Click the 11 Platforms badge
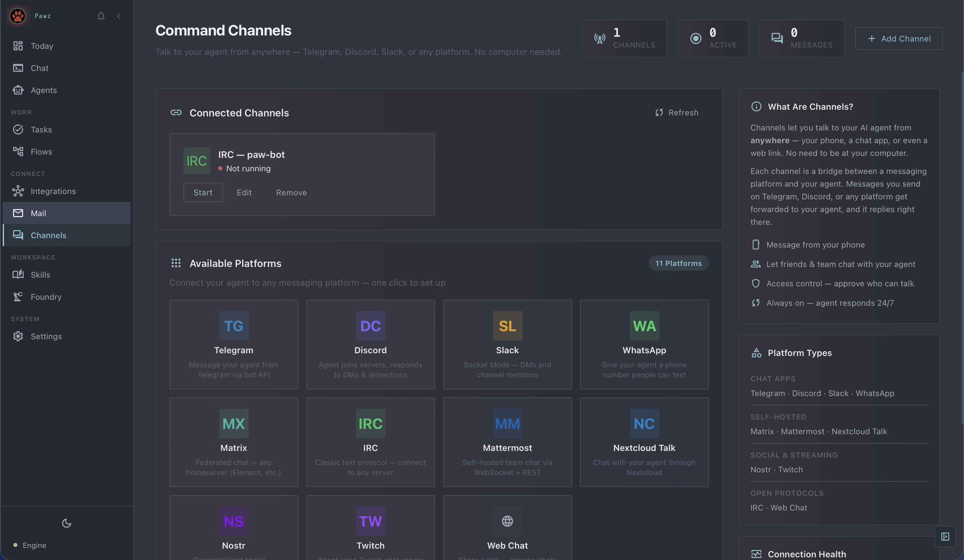The height and width of the screenshot is (560, 964). [678, 263]
